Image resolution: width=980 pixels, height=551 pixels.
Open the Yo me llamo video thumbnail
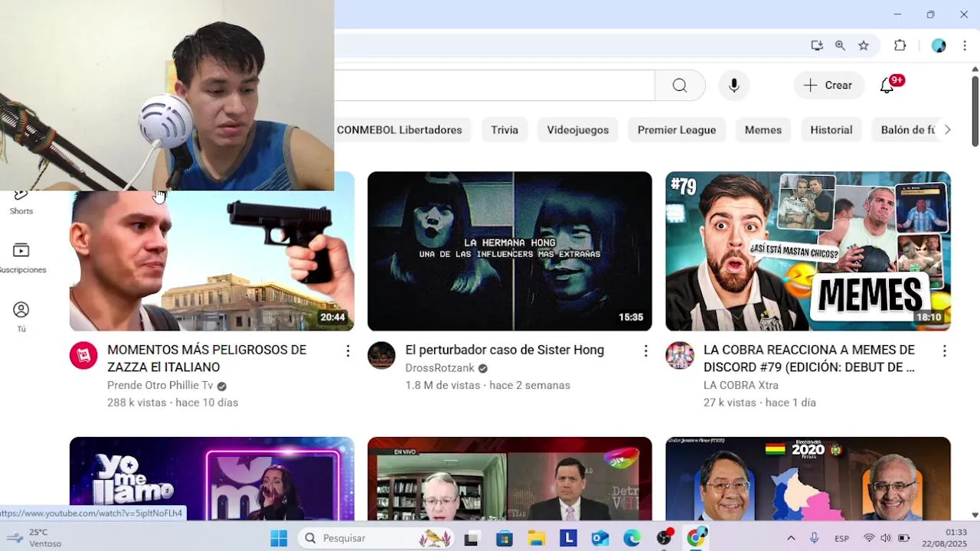coord(212,479)
